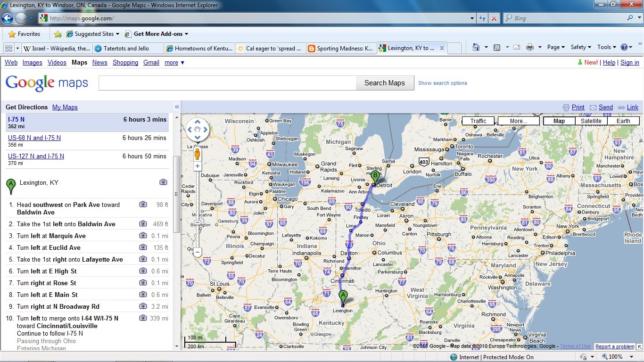Select US-68 N and I-75 N route
Image resolution: width=644 pixels, height=362 pixels.
(34, 138)
